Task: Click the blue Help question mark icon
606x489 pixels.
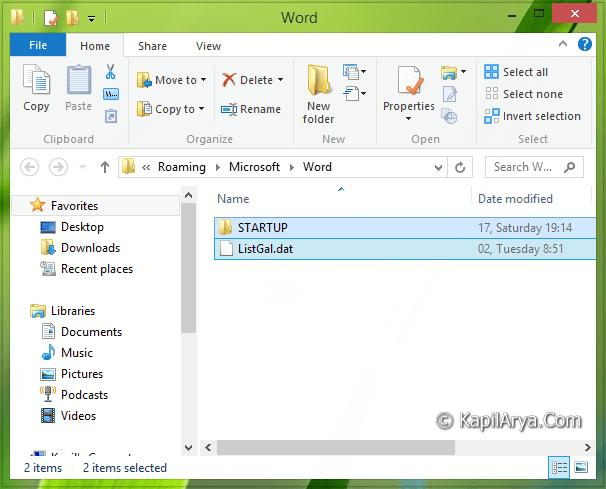Action: [585, 44]
